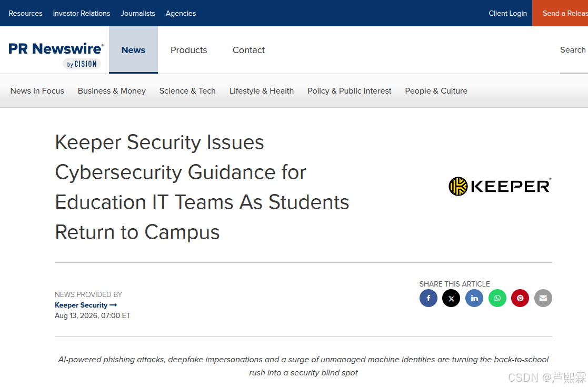
Task: Click the NEWS PROVIDED BY label
Action: click(x=88, y=295)
